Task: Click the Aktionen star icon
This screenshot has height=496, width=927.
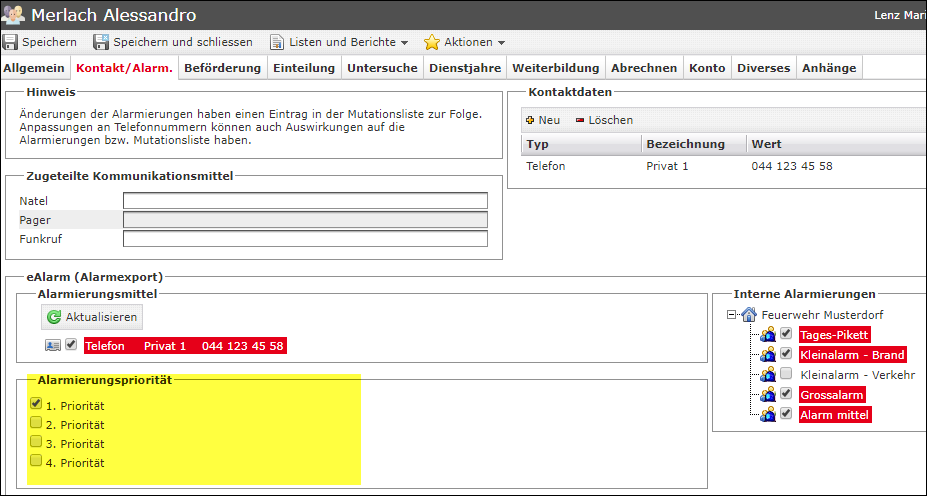Action: [x=432, y=43]
